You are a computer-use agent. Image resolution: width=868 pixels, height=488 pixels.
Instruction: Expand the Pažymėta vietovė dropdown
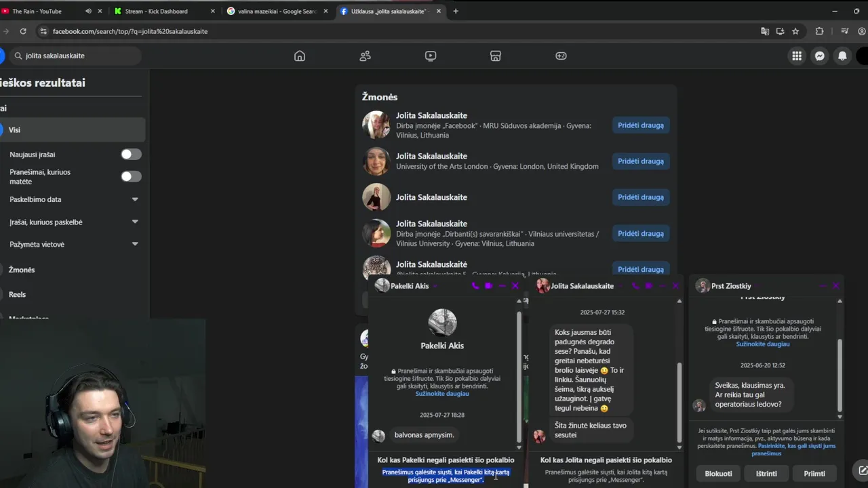click(x=135, y=244)
